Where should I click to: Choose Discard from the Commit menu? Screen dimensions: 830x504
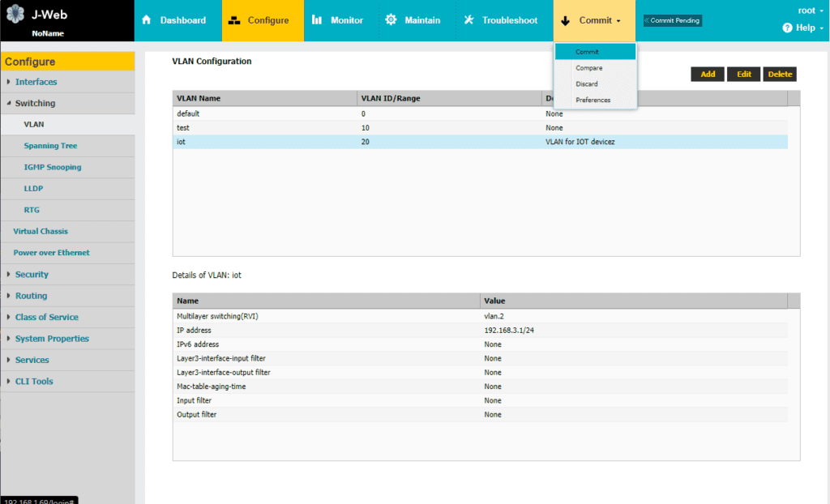coord(595,83)
